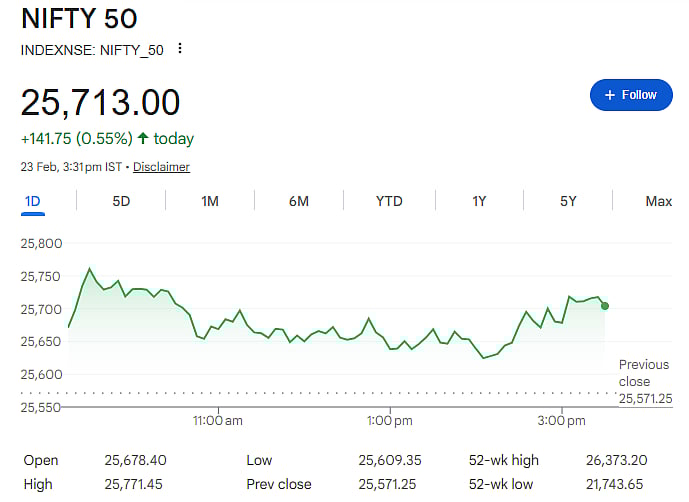Screen dimensions: 689x502
Task: Click the INDEXNSE: NIFTY_50 ticker text
Action: pyautogui.click(x=91, y=49)
